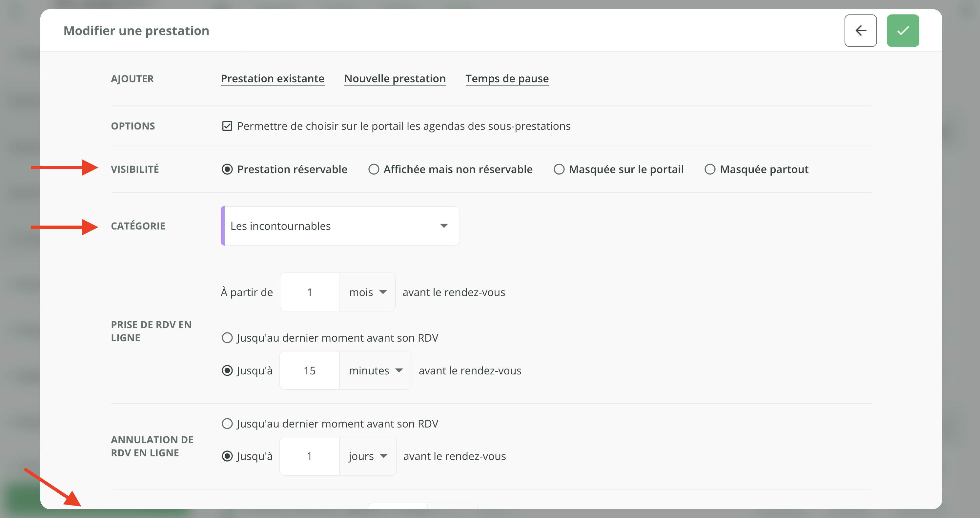This screenshot has height=518, width=980.
Task: Open the Les incontournables category dropdown
Action: click(x=341, y=226)
